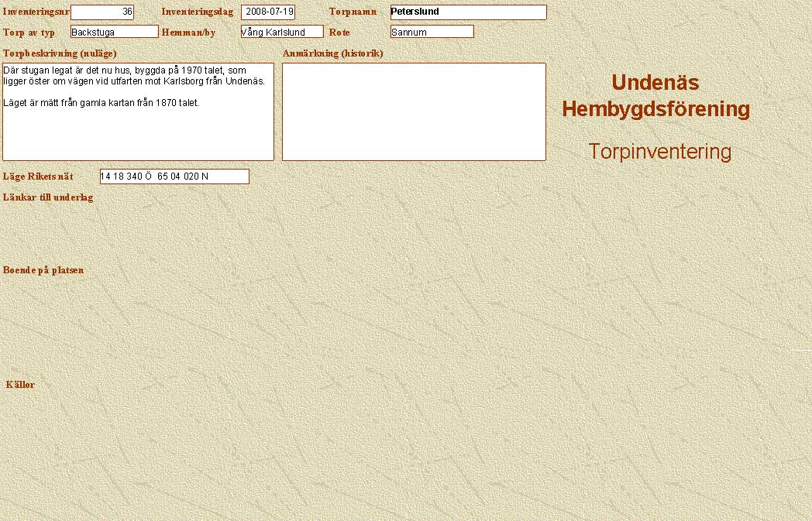Click the Torp av typ field showing Backstuga
The width and height of the screenshot is (812, 521).
click(114, 32)
